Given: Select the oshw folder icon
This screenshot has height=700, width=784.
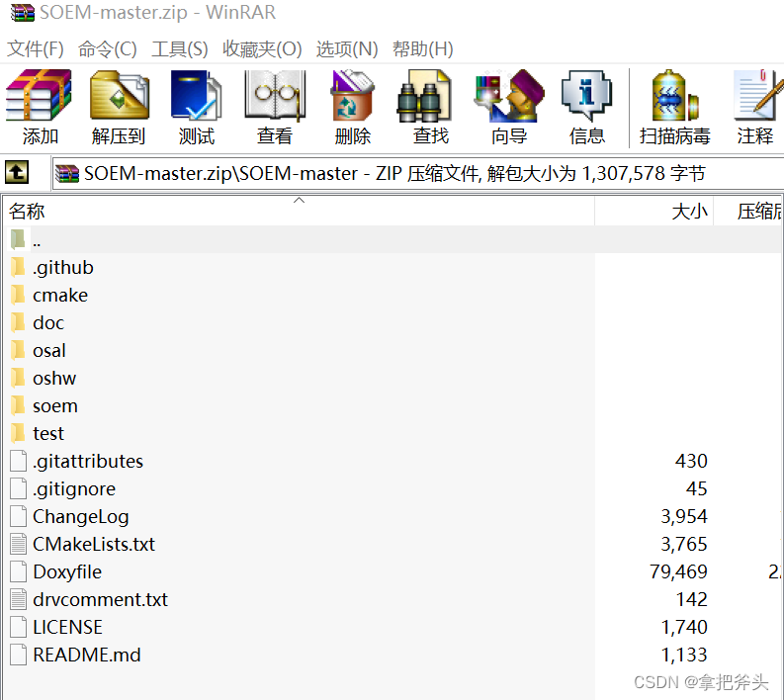Looking at the screenshot, I should (18, 378).
